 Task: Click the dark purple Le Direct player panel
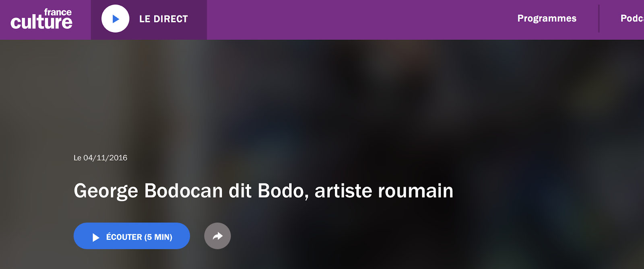[149, 20]
